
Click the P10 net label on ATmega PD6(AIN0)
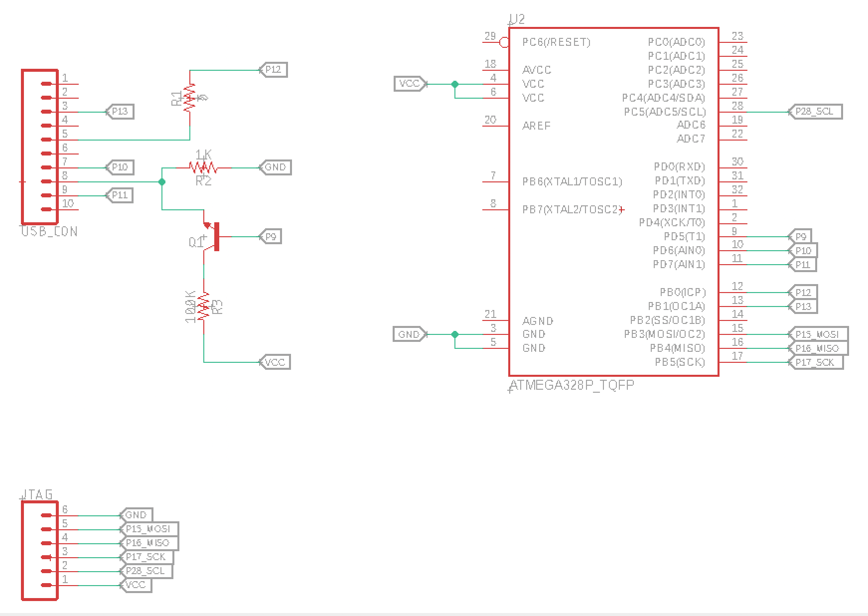[x=803, y=251]
